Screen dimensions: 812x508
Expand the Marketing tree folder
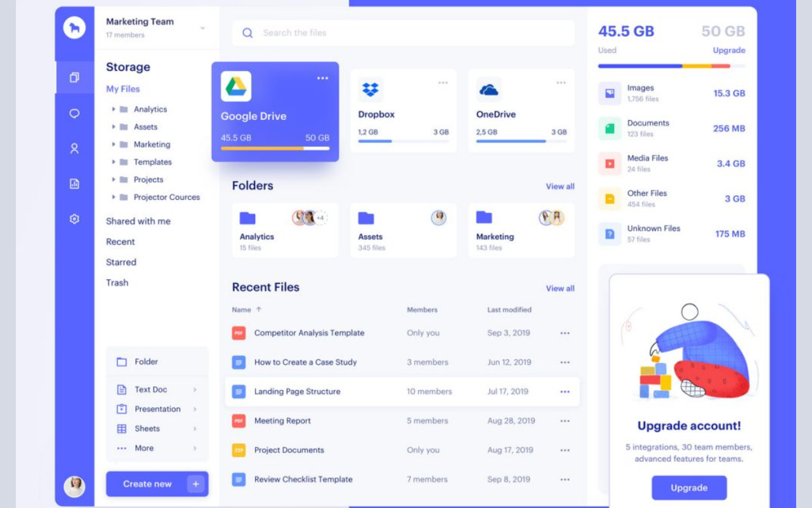point(114,144)
